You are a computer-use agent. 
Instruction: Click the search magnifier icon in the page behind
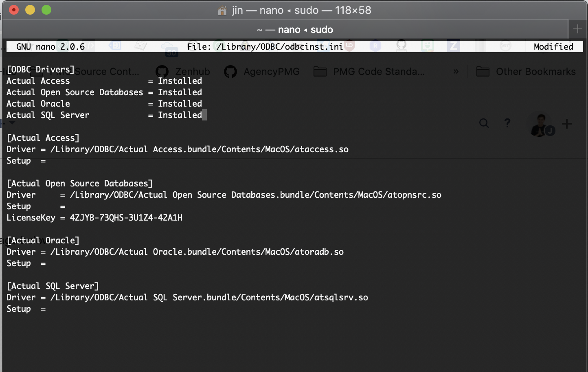484,123
